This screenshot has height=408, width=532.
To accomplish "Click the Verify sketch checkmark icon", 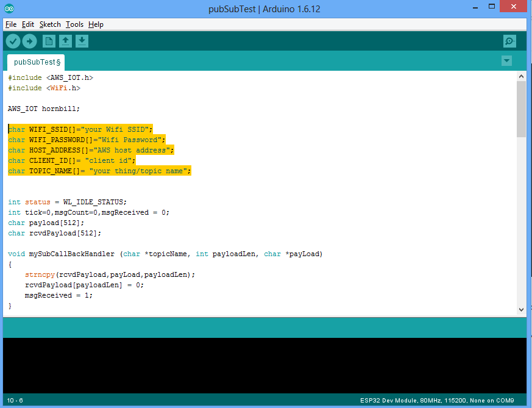I will coord(13,41).
